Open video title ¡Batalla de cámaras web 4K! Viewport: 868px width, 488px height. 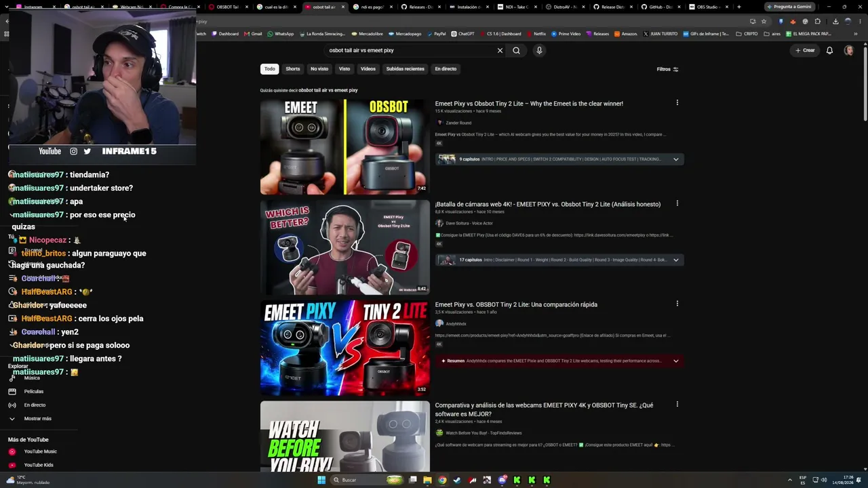(x=548, y=204)
